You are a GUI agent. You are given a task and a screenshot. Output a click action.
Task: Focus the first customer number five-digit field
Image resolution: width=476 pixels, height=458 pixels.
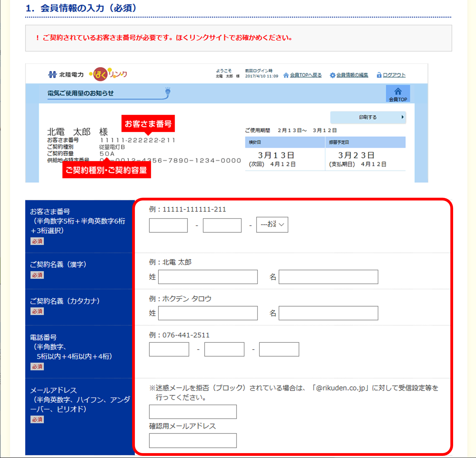point(168,225)
